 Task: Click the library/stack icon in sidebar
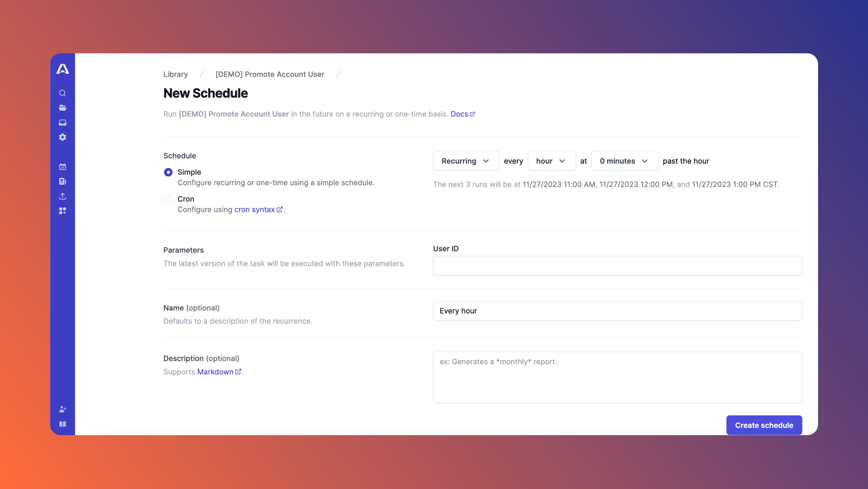62,108
